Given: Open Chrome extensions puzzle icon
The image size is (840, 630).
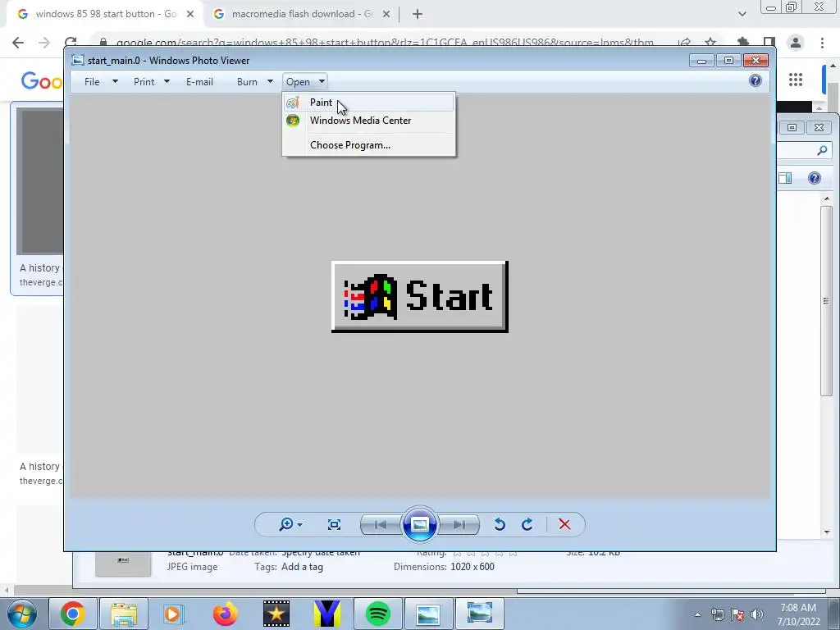Looking at the screenshot, I should click(742, 43).
